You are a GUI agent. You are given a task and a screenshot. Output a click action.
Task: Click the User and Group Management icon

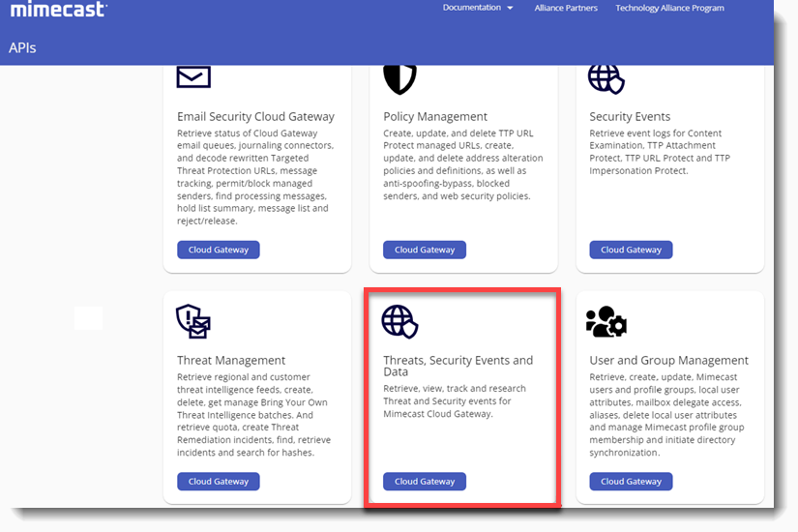pyautogui.click(x=606, y=321)
